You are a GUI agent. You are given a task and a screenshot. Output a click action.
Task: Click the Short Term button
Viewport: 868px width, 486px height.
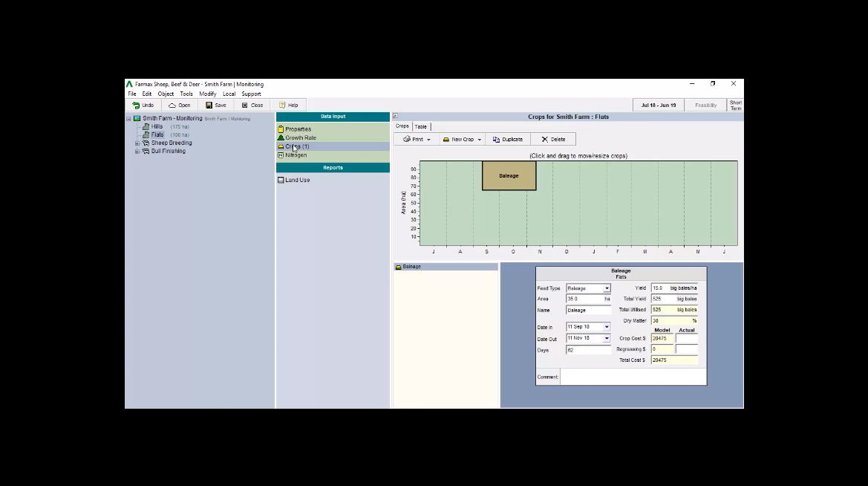click(736, 106)
